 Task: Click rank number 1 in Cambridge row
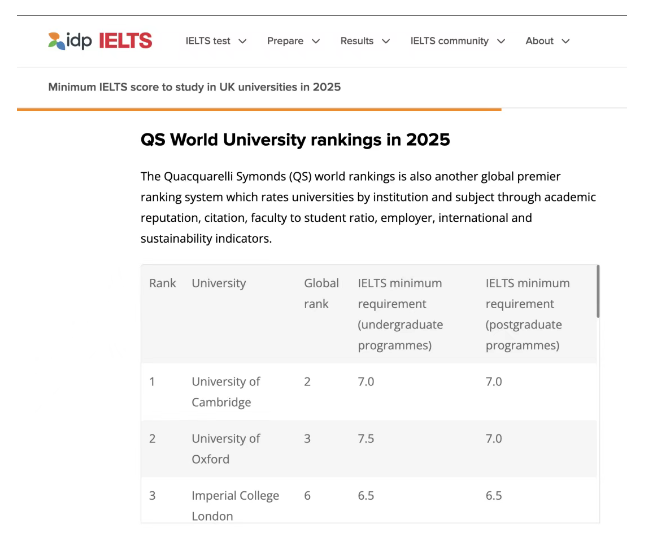pos(152,382)
